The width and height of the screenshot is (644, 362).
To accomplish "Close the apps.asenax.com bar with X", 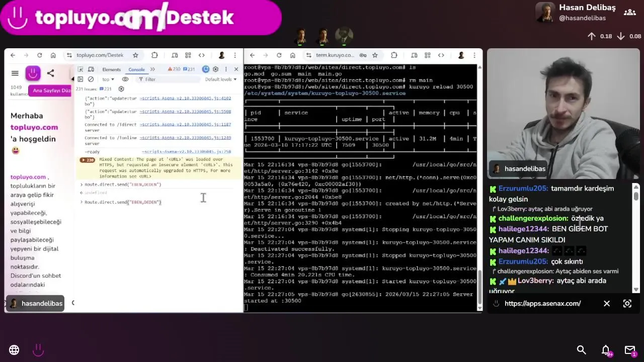I will coord(607,303).
